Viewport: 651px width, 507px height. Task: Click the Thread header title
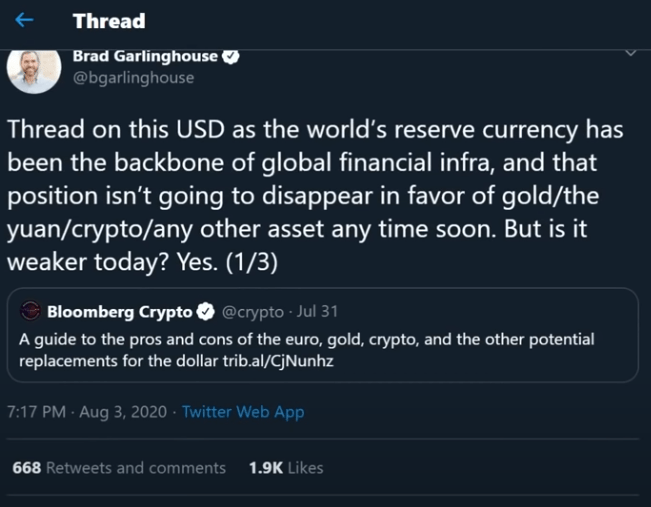[108, 20]
